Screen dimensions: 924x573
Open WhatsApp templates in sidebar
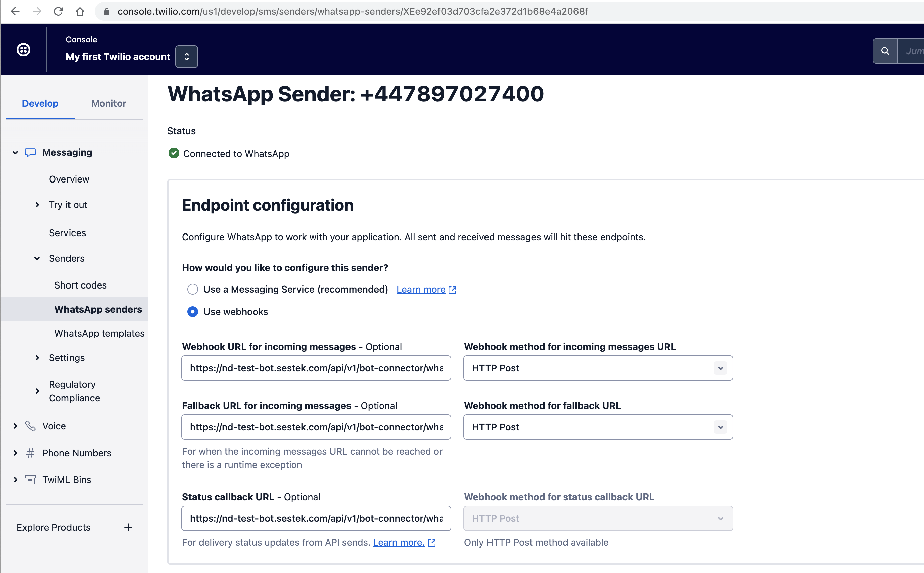pos(99,333)
